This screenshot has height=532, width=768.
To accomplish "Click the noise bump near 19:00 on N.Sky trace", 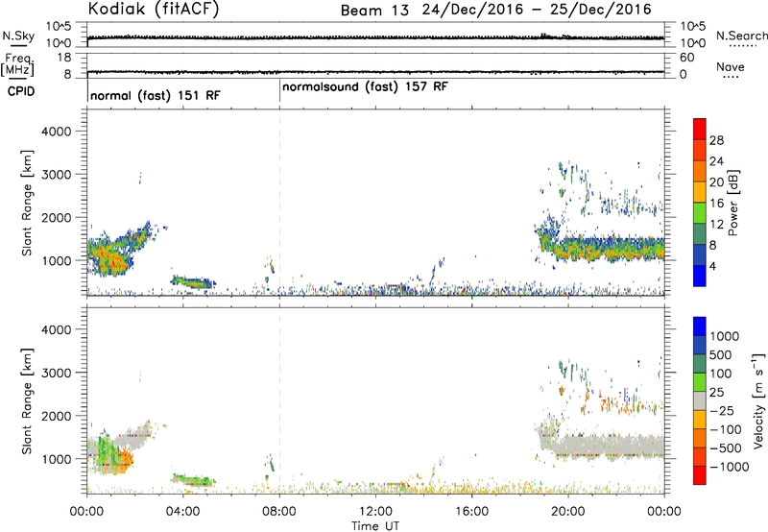I will (546, 36).
